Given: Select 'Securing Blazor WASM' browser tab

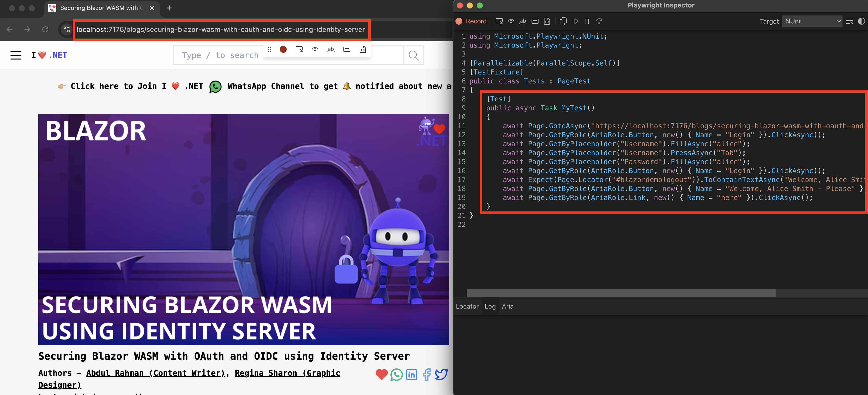Looking at the screenshot, I should (x=102, y=8).
